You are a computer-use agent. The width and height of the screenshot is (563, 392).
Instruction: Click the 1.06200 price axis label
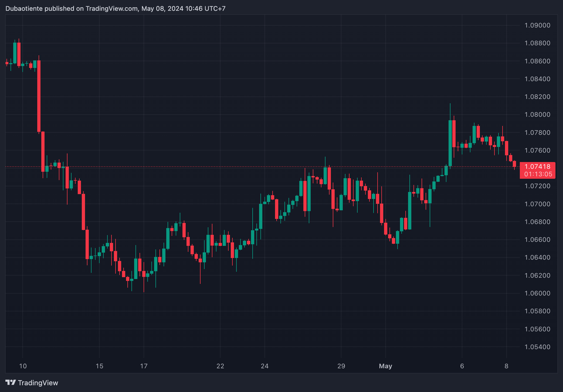coord(537,276)
